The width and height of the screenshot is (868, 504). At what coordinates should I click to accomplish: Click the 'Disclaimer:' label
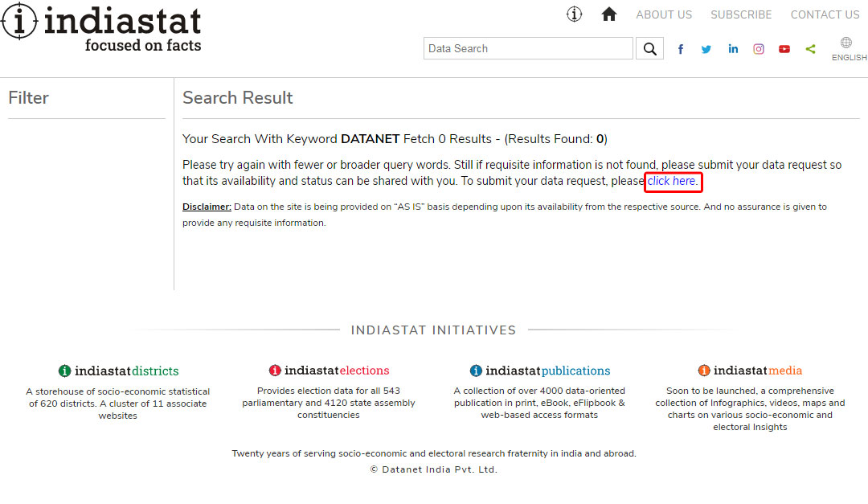(x=207, y=207)
